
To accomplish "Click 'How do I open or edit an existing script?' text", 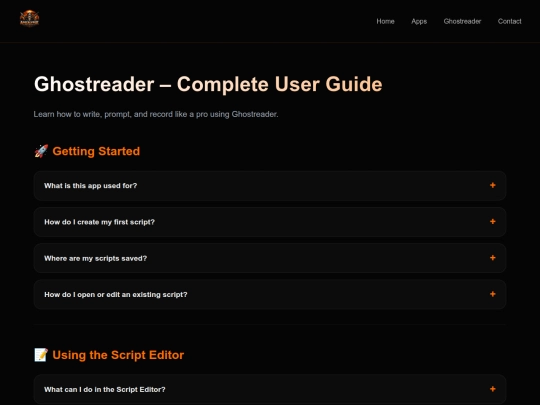I will coord(116,294).
